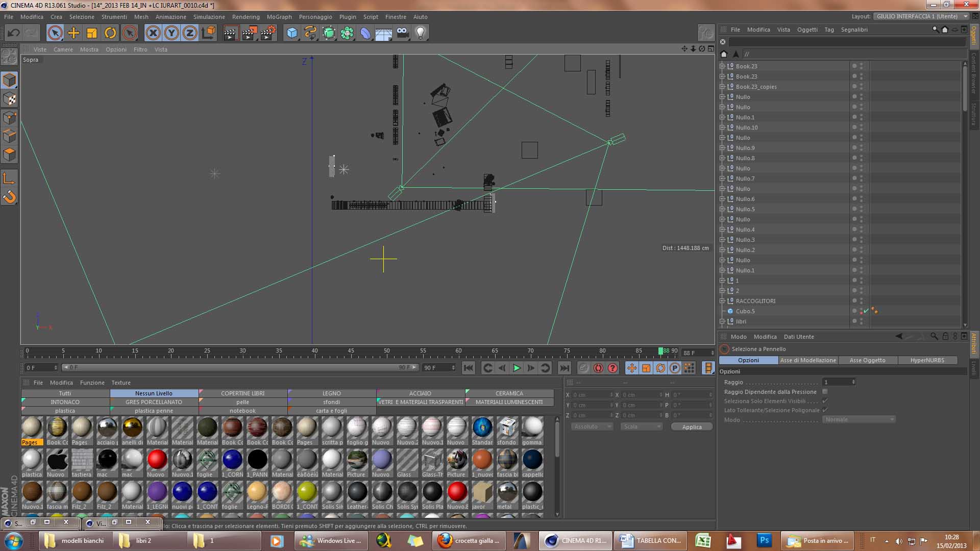Toggle Seleziona Solo Elementi Visibili checkbox
The width and height of the screenshot is (980, 551).
tap(825, 401)
